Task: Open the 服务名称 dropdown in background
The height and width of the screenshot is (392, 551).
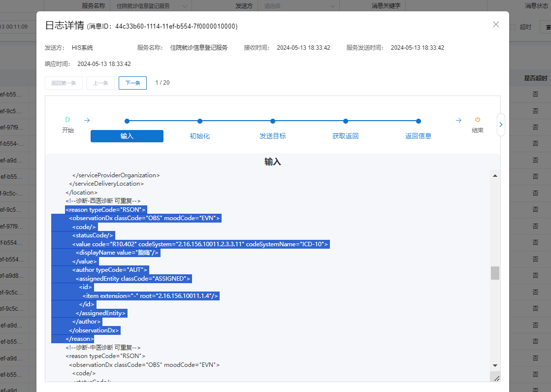Action: click(x=151, y=5)
